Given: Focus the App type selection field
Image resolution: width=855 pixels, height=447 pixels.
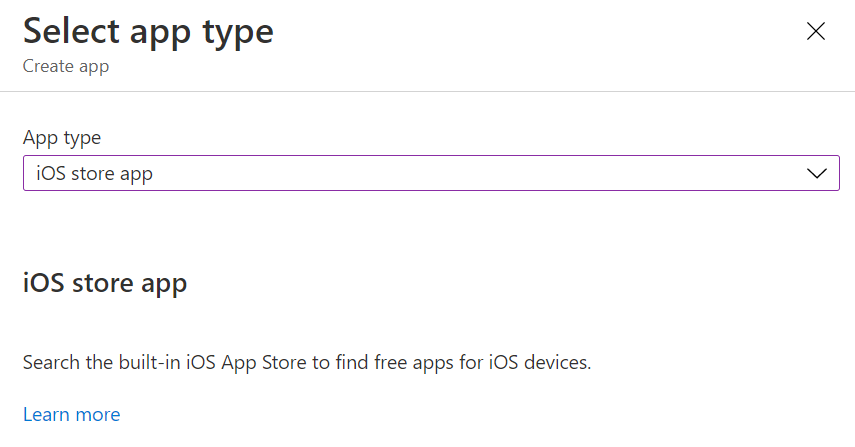Looking at the screenshot, I should pos(430,173).
